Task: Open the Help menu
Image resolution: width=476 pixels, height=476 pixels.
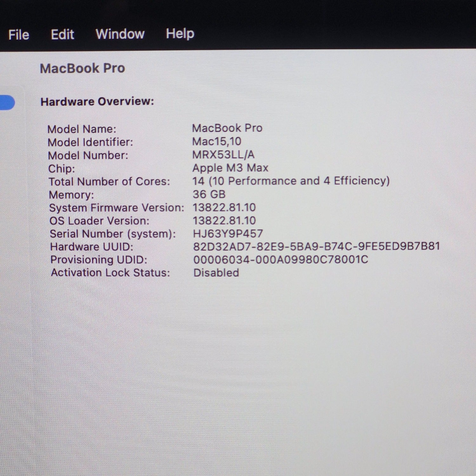Action: [x=180, y=34]
